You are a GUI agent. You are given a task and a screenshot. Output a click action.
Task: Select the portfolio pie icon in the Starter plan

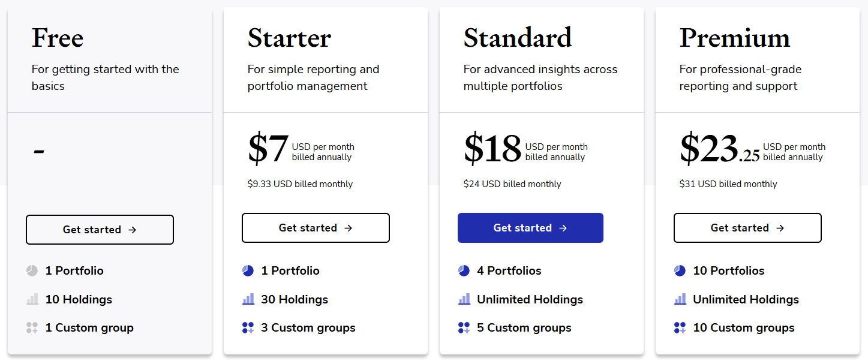[x=248, y=270]
